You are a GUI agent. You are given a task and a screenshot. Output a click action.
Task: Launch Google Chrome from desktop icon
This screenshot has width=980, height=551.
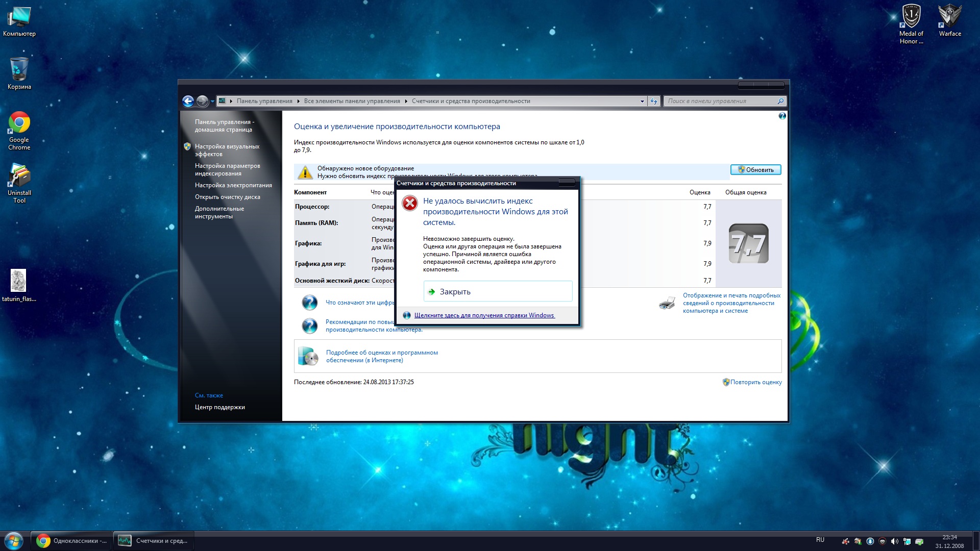[x=19, y=131]
